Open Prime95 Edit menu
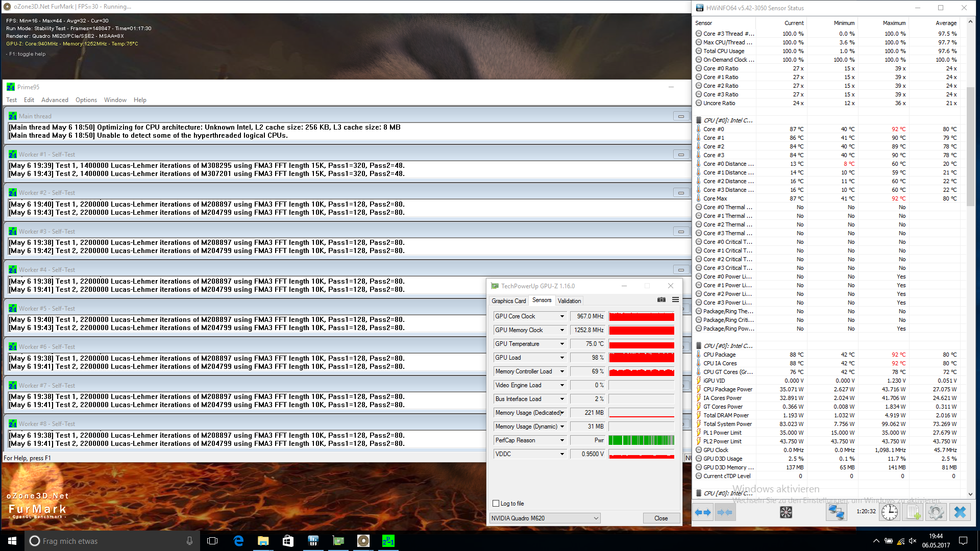This screenshot has height=551, width=980. tap(29, 100)
